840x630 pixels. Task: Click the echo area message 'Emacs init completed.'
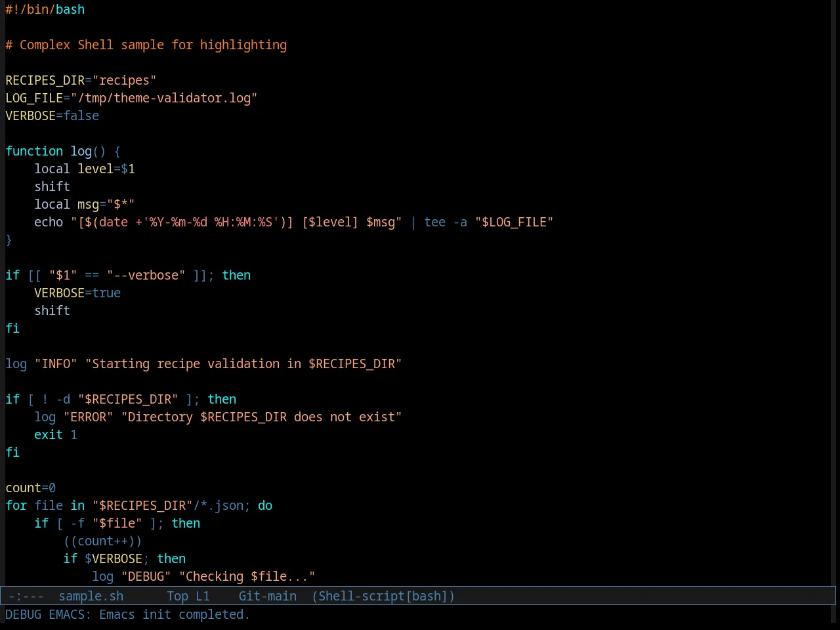coord(175,614)
